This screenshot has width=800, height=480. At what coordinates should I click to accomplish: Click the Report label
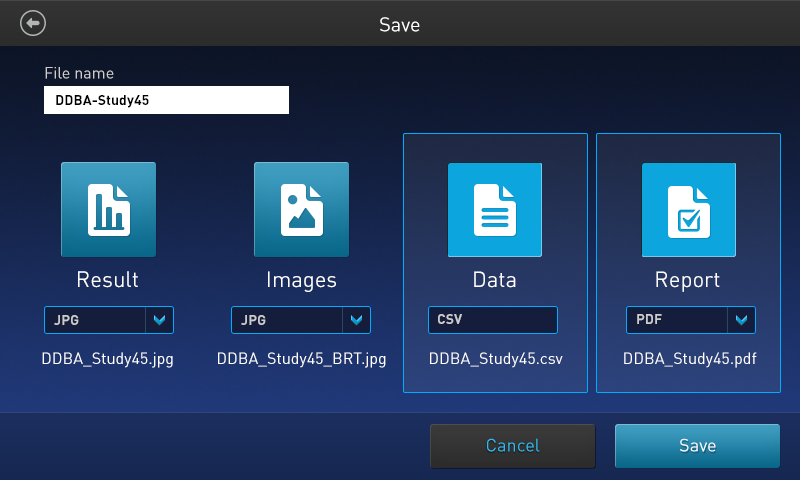click(688, 280)
